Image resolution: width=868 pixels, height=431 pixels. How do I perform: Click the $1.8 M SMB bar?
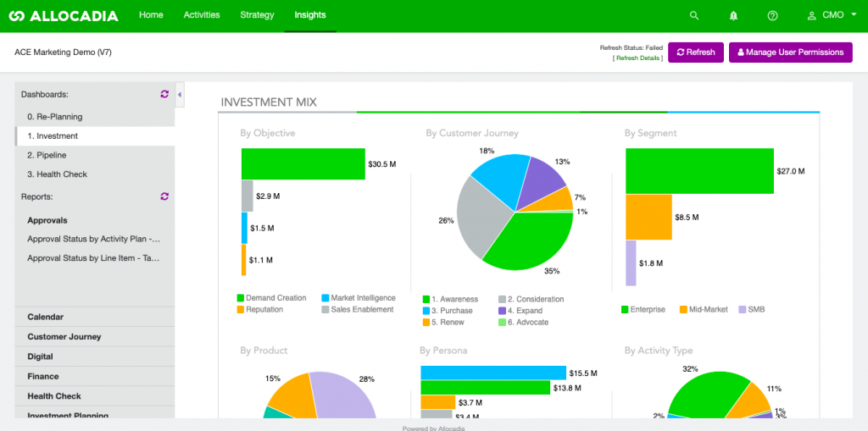click(x=631, y=262)
